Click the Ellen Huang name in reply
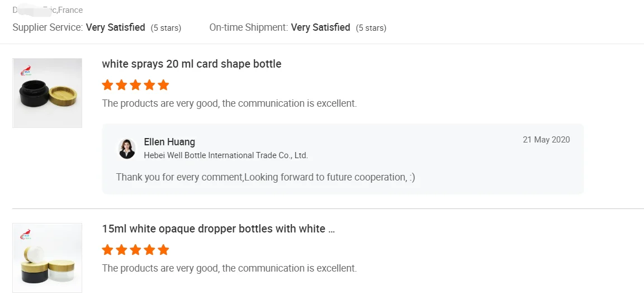The height and width of the screenshot is (304, 644). click(169, 142)
